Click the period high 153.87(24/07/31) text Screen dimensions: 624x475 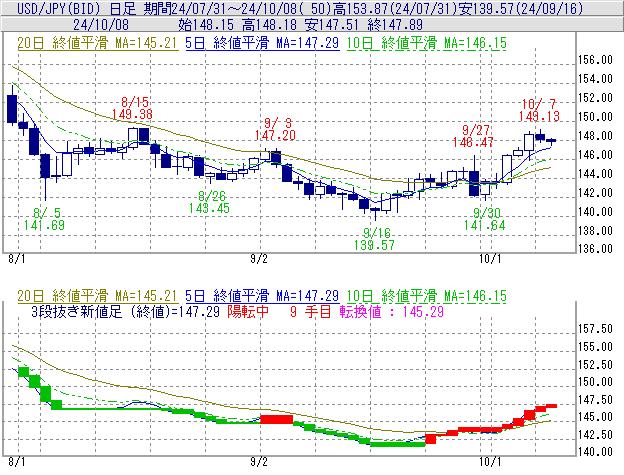396,8
